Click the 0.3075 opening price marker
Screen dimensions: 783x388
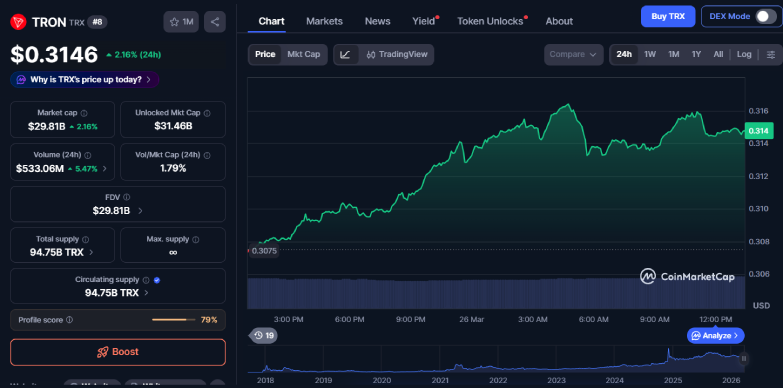click(263, 251)
